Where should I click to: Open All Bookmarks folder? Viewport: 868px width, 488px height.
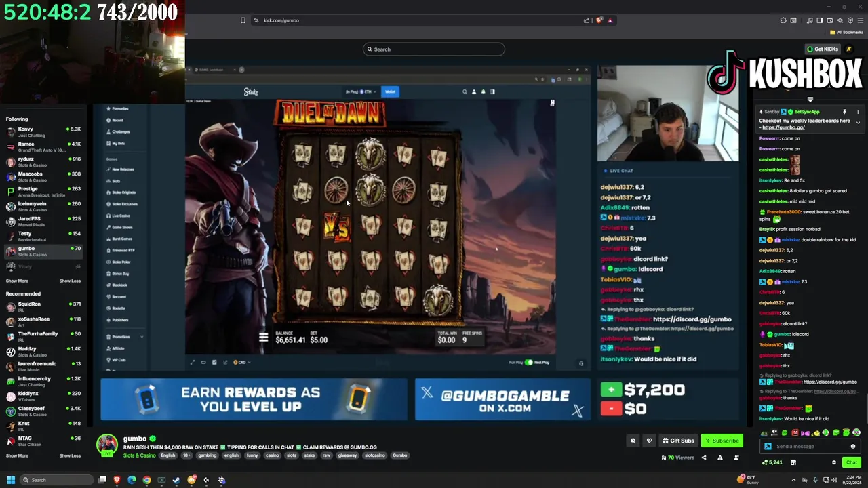point(846,32)
